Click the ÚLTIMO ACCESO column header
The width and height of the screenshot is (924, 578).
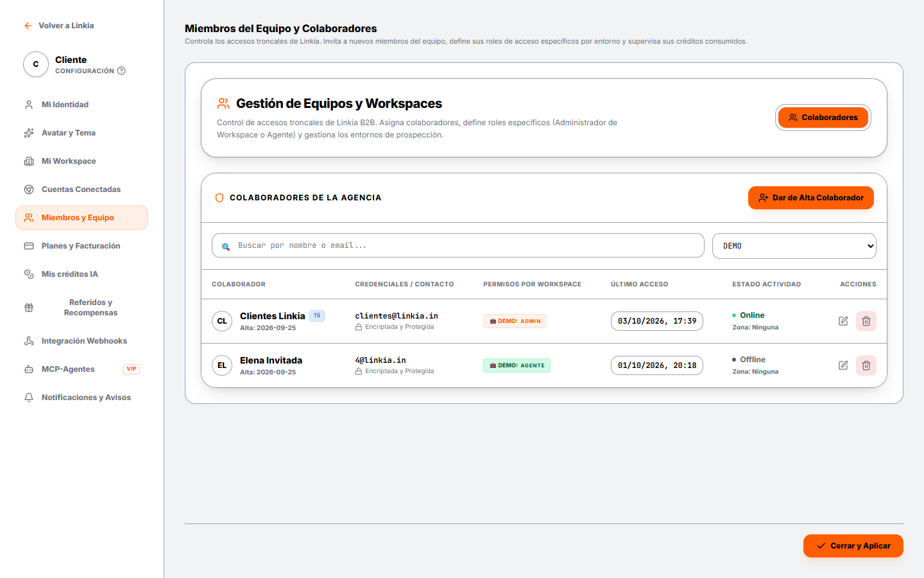point(639,284)
